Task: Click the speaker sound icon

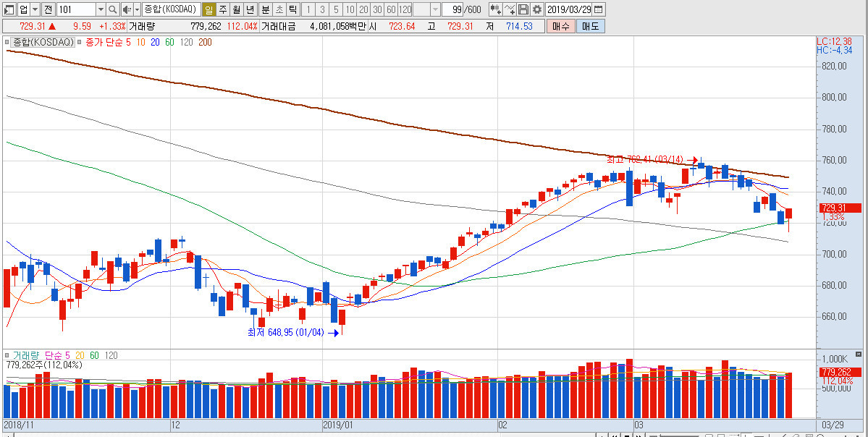Action: [127, 9]
